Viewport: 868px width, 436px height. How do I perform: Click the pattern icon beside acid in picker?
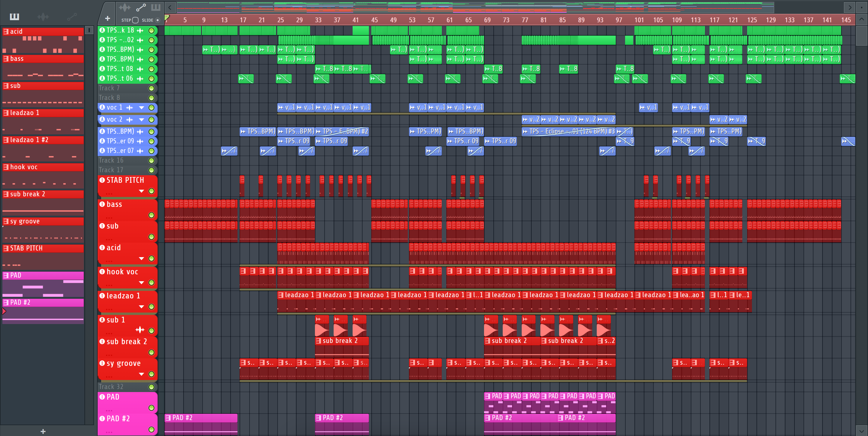[x=6, y=31]
